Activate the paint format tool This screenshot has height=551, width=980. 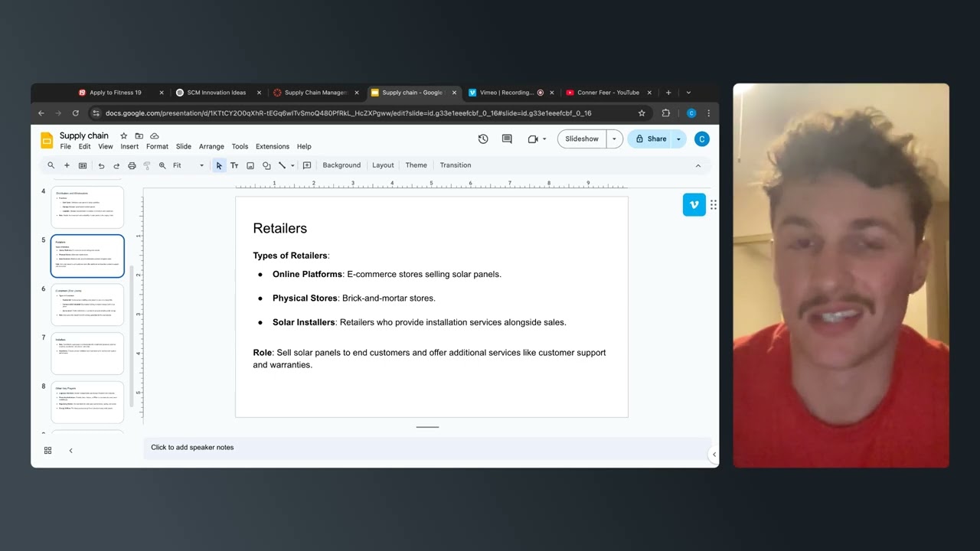(x=147, y=165)
